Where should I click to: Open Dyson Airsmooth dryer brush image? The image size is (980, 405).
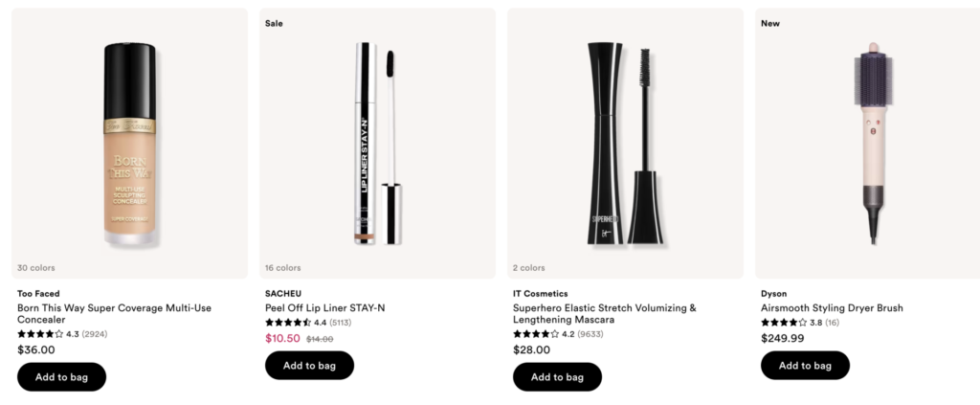(867, 143)
